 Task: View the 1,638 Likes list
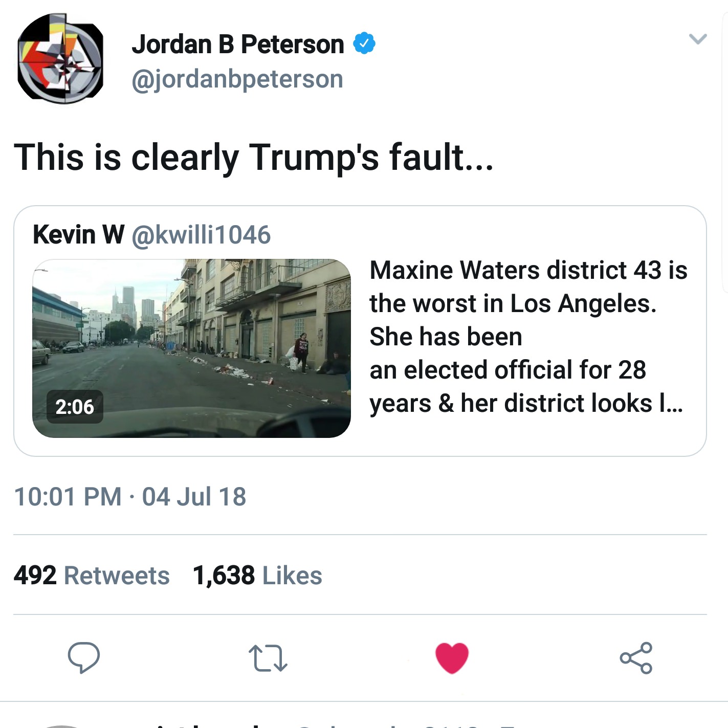click(x=257, y=576)
